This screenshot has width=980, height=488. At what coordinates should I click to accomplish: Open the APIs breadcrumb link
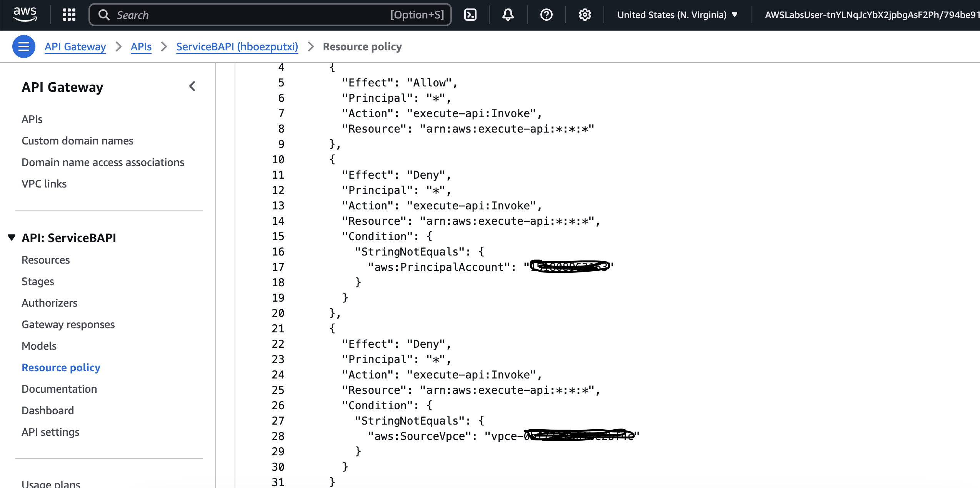(141, 46)
